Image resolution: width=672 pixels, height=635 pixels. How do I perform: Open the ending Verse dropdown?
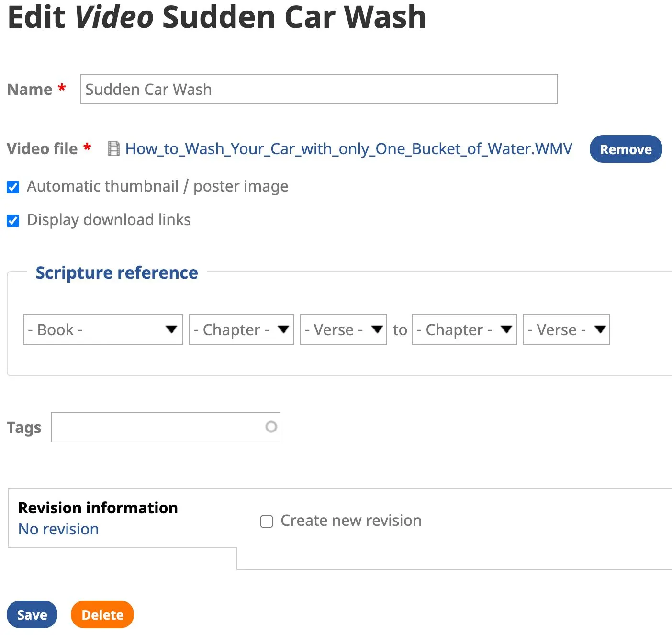tap(566, 329)
